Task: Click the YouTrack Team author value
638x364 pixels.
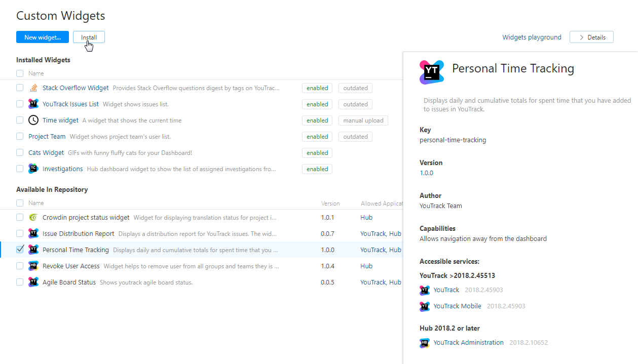Action: [441, 206]
